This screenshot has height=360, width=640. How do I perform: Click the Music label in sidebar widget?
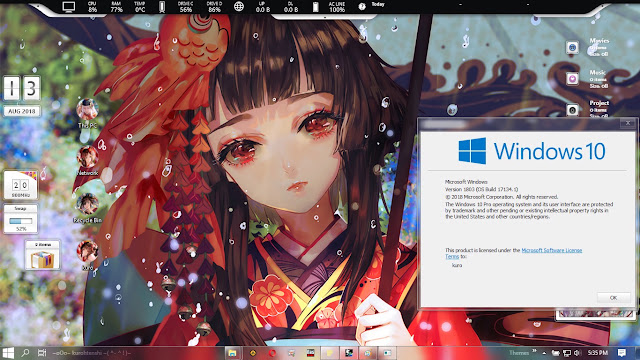[597, 72]
